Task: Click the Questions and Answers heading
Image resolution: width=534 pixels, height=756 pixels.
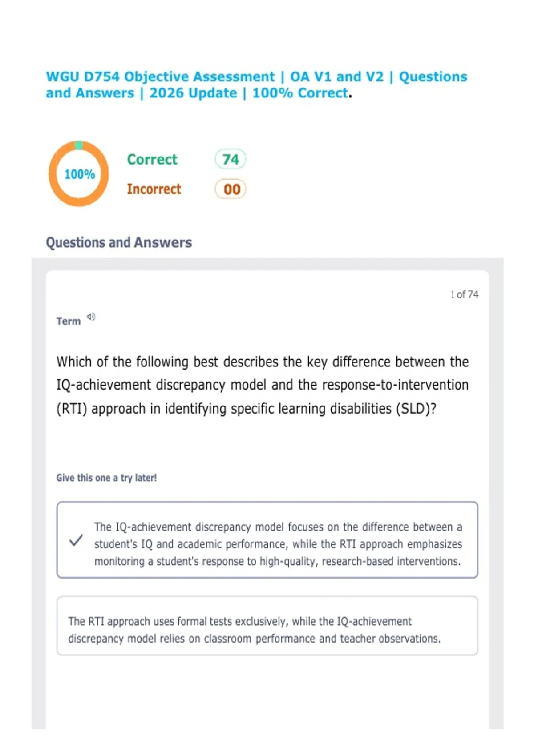Action: (x=119, y=242)
